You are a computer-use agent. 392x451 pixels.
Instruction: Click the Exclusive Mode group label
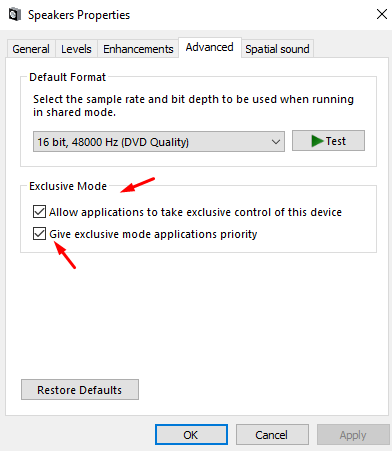(68, 186)
